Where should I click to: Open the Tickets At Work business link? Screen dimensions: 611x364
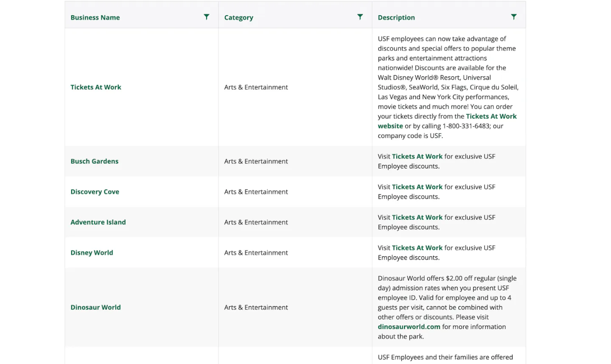[96, 87]
